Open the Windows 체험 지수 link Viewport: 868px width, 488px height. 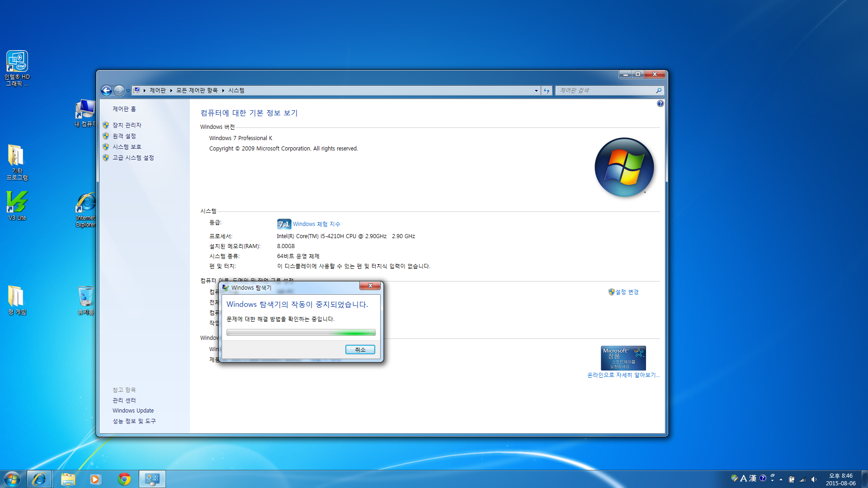click(x=316, y=224)
